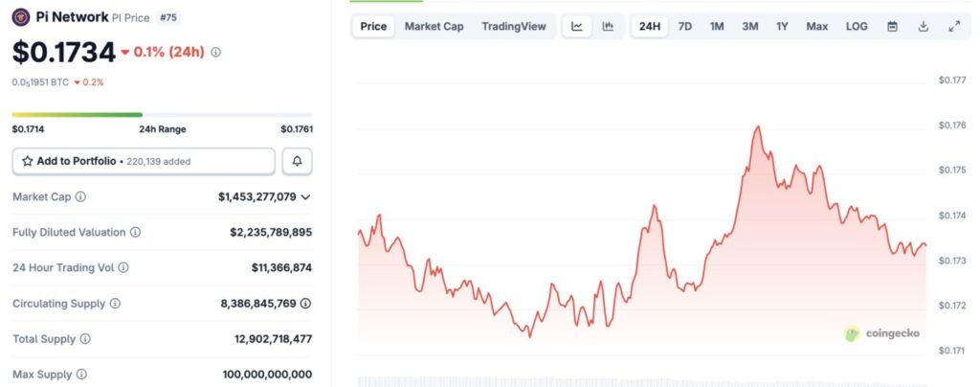Select the 1Y time range
Image resolution: width=980 pixels, height=387 pixels.
coord(783,26)
